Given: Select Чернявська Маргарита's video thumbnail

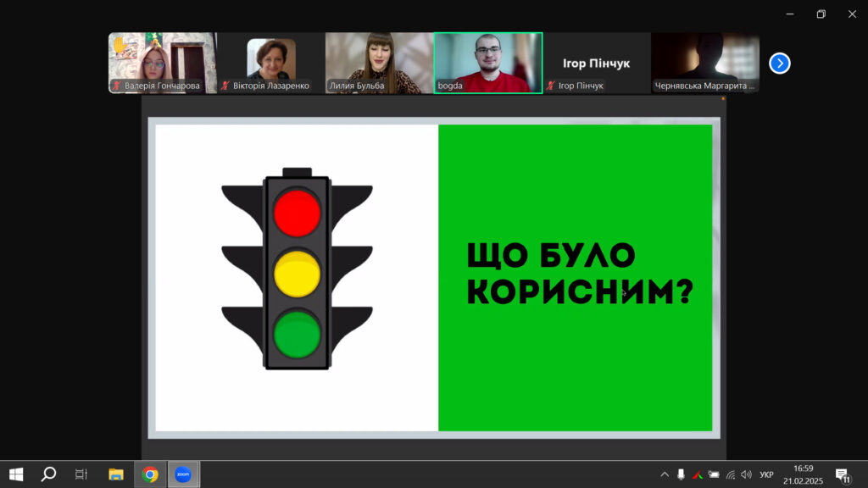Looking at the screenshot, I should [x=705, y=63].
